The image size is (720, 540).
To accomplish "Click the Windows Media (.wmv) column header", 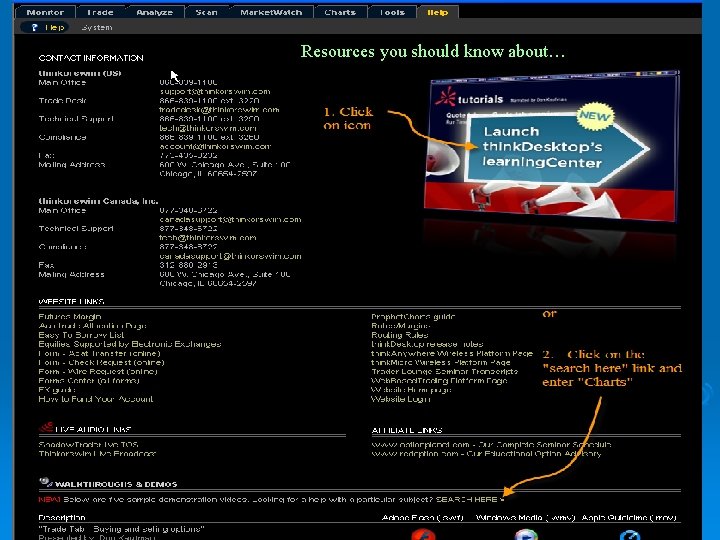I will pos(525,518).
